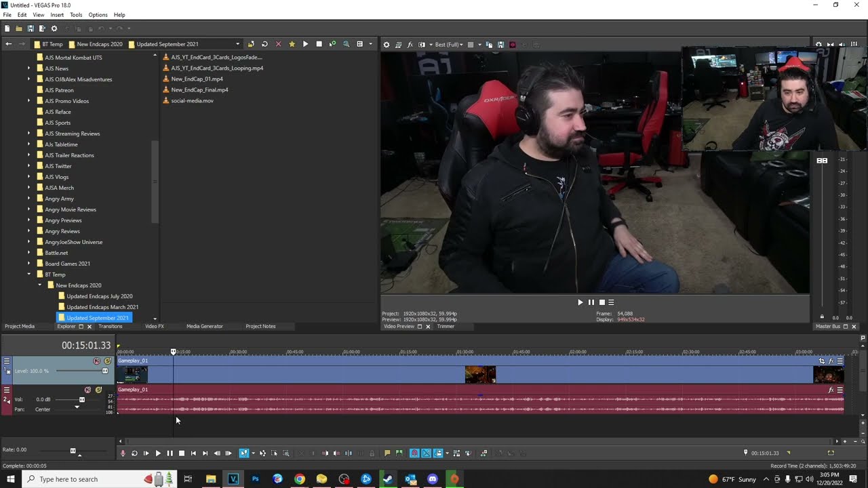The height and width of the screenshot is (488, 868).
Task: Open the preview overlays dropdown arrow
Action: pos(479,45)
